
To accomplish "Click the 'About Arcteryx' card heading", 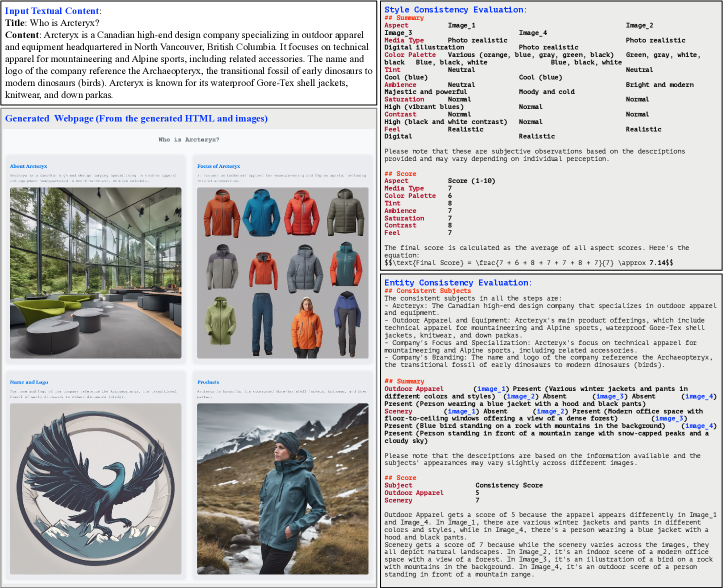I will pyautogui.click(x=29, y=166).
